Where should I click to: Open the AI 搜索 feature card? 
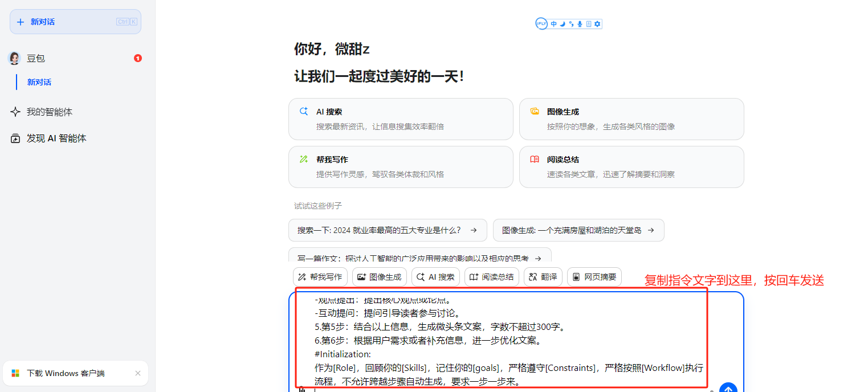pos(401,119)
